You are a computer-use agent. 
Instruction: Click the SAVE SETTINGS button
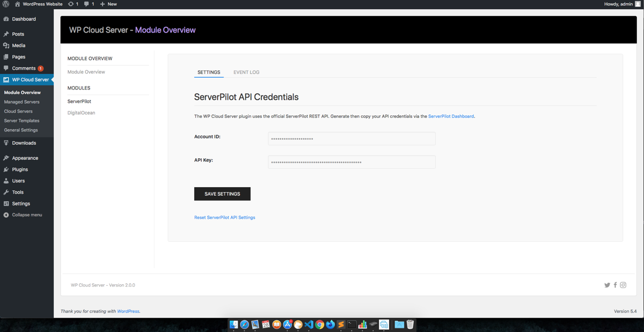click(x=222, y=194)
